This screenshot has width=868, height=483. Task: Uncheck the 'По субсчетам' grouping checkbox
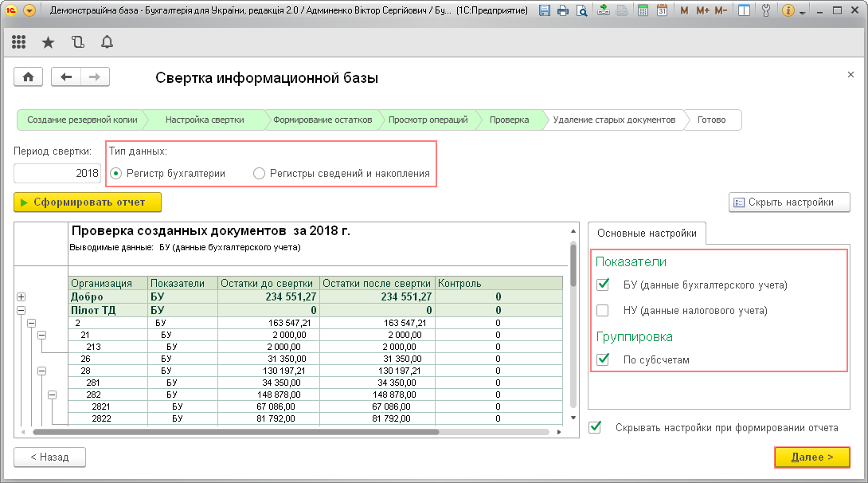tap(603, 359)
